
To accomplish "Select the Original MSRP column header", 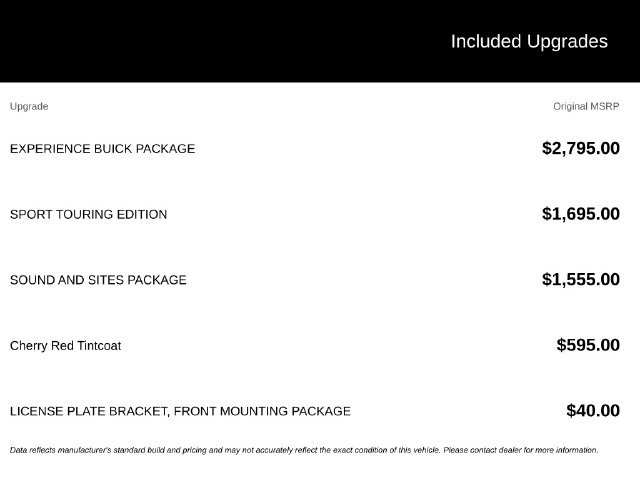I will [x=586, y=106].
